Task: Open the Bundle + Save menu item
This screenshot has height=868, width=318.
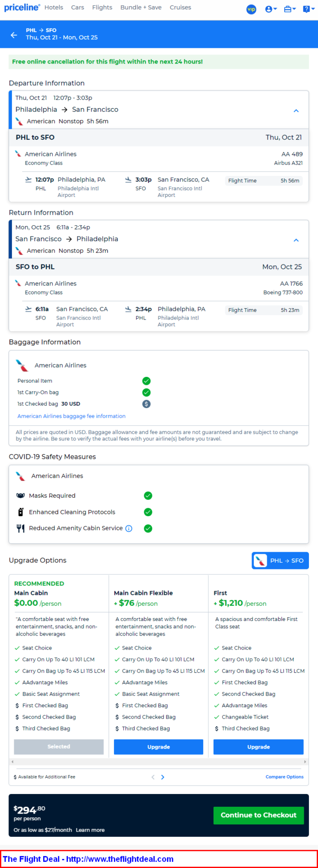Action: click(x=141, y=8)
